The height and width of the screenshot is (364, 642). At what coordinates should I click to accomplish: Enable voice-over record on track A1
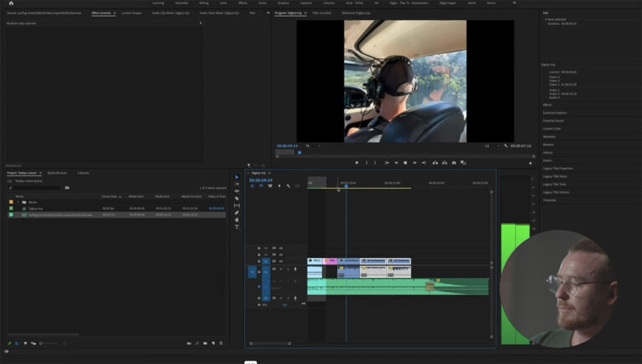coord(295,269)
